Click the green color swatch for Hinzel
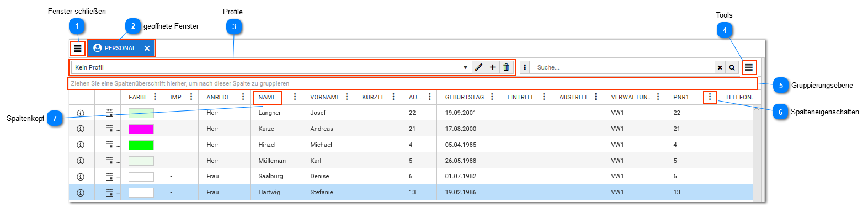This screenshot has width=868, height=207. click(141, 145)
